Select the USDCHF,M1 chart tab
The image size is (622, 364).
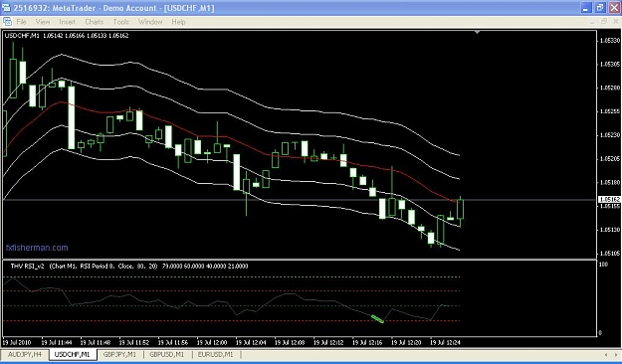(73, 354)
